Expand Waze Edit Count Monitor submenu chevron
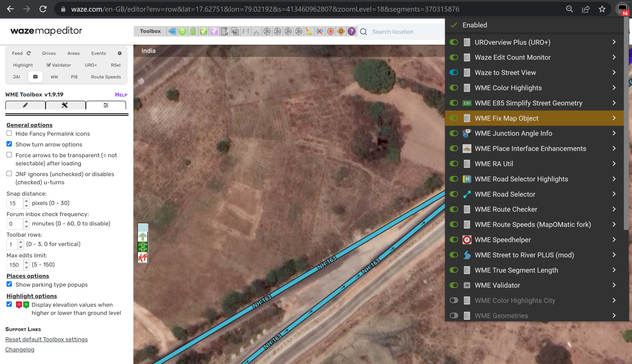The height and width of the screenshot is (364, 632). tap(614, 57)
